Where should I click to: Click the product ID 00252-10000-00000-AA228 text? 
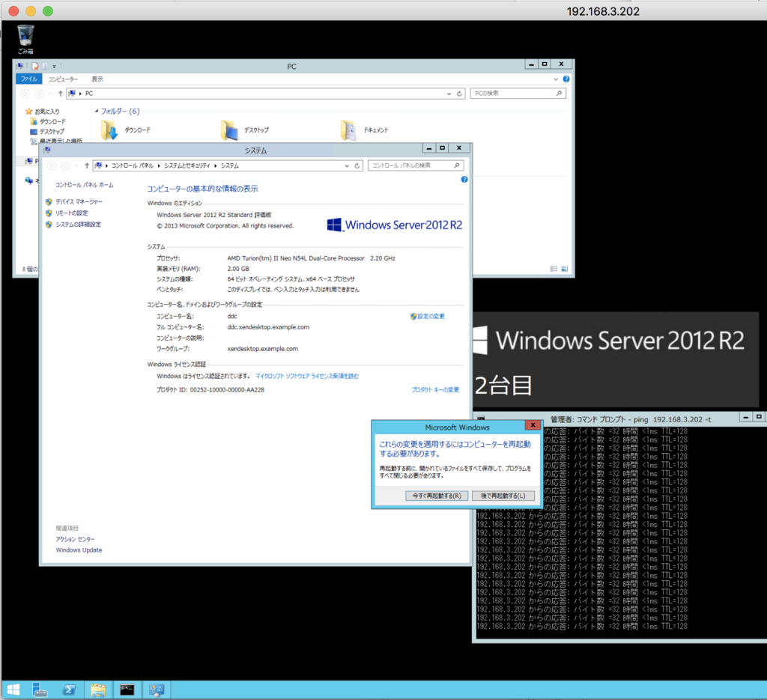(227, 389)
